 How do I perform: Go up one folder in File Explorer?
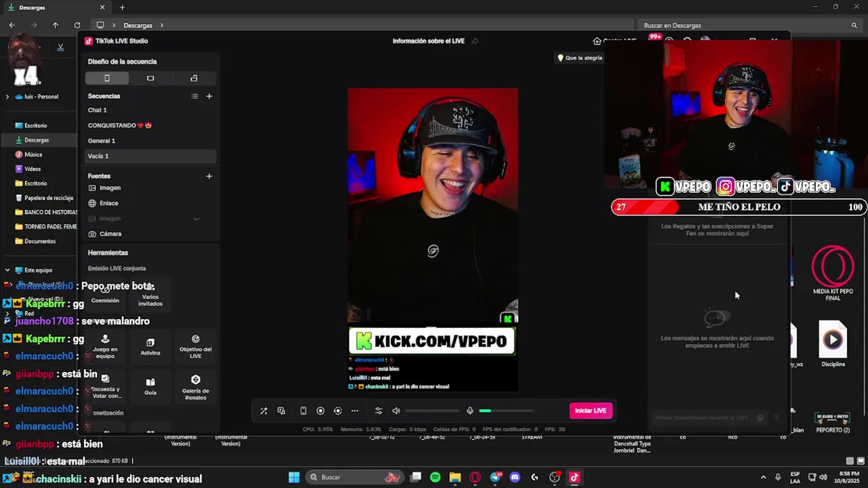[x=56, y=25]
